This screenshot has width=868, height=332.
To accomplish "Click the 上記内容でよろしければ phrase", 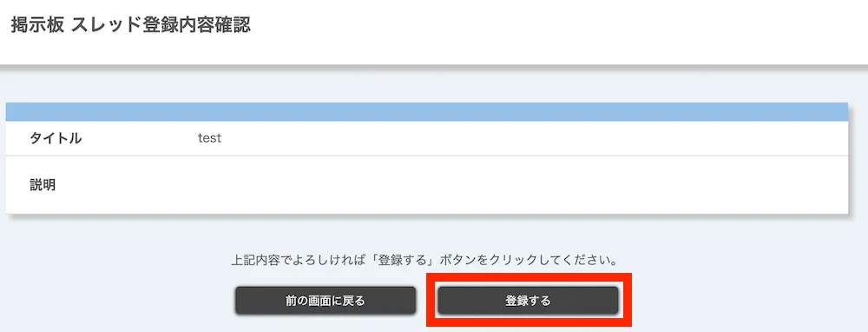I will (300, 260).
